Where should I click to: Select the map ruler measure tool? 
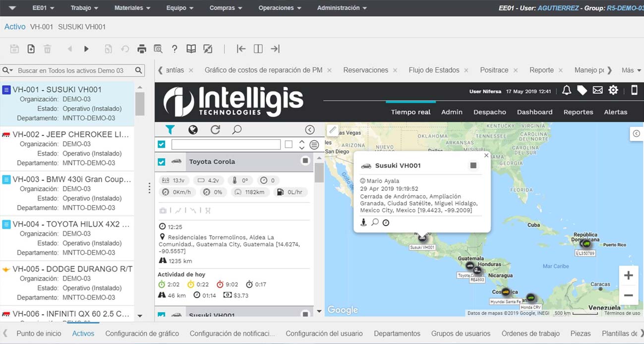[x=333, y=130]
